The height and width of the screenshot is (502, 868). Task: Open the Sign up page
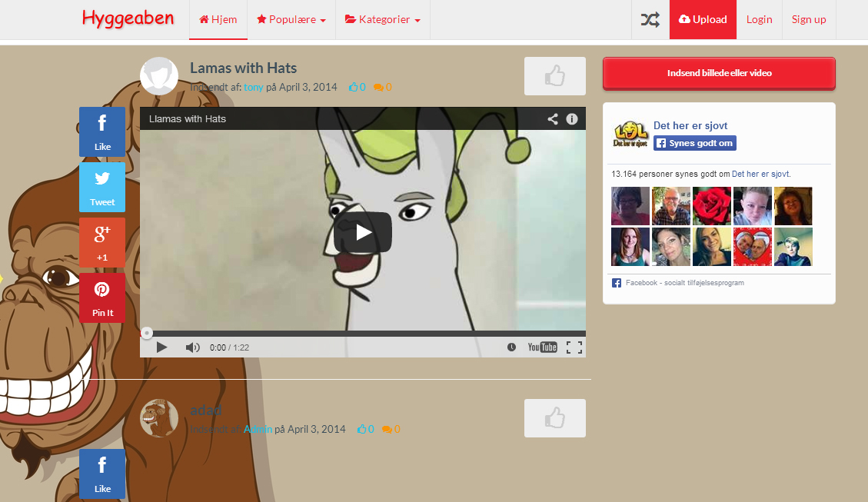pyautogui.click(x=809, y=20)
